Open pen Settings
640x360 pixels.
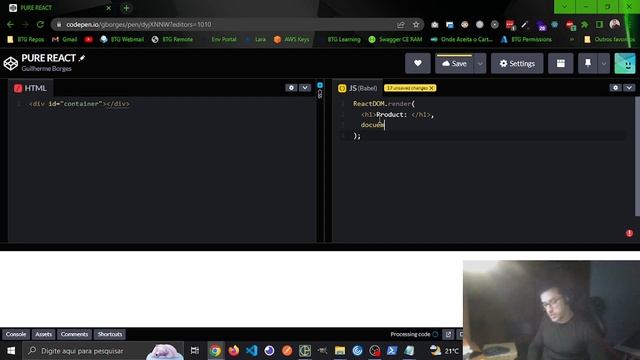(x=517, y=63)
